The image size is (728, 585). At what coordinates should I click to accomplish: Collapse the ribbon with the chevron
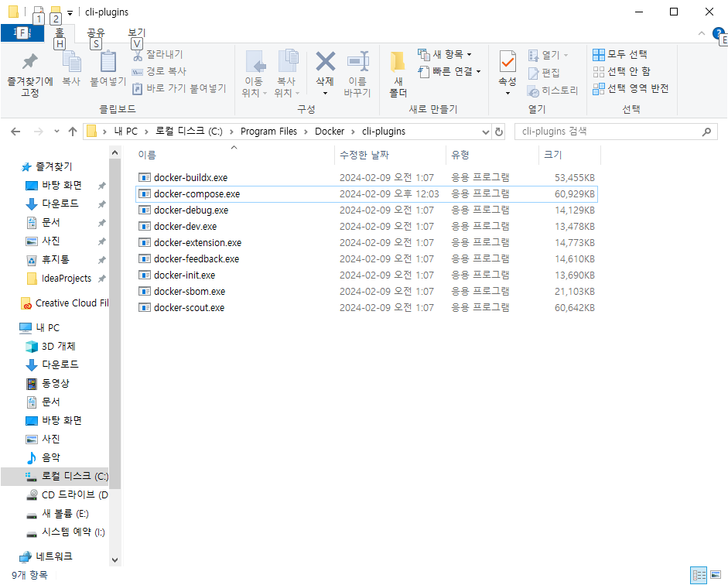click(x=702, y=33)
